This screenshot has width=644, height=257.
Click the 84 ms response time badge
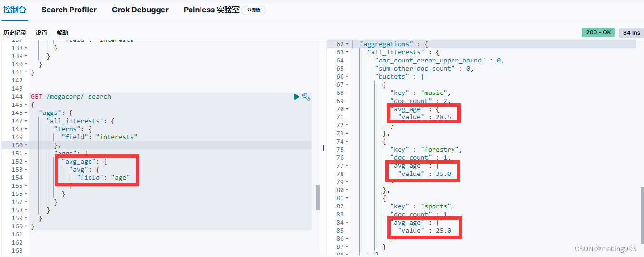pyautogui.click(x=631, y=32)
